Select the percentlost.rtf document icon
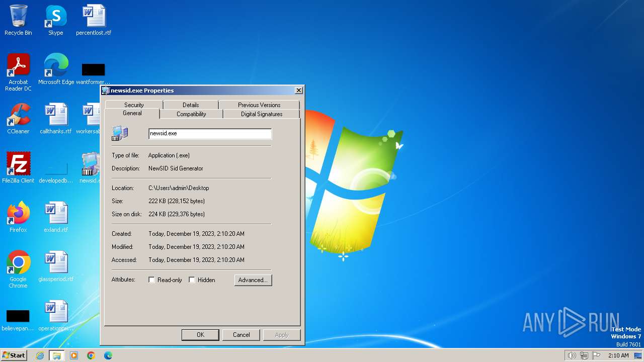Image resolution: width=644 pixels, height=362 pixels. pos(94,20)
